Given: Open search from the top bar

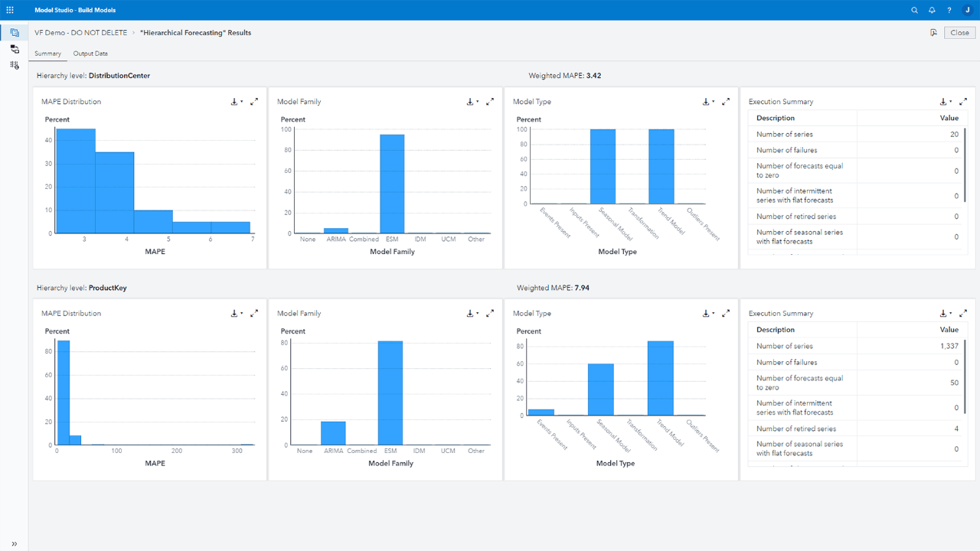Looking at the screenshot, I should tap(914, 10).
